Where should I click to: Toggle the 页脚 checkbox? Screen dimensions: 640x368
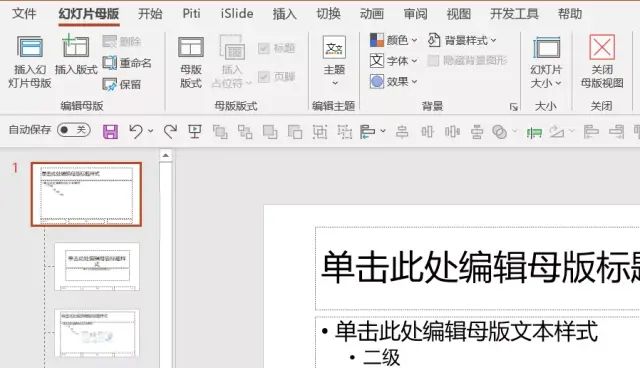tap(264, 77)
